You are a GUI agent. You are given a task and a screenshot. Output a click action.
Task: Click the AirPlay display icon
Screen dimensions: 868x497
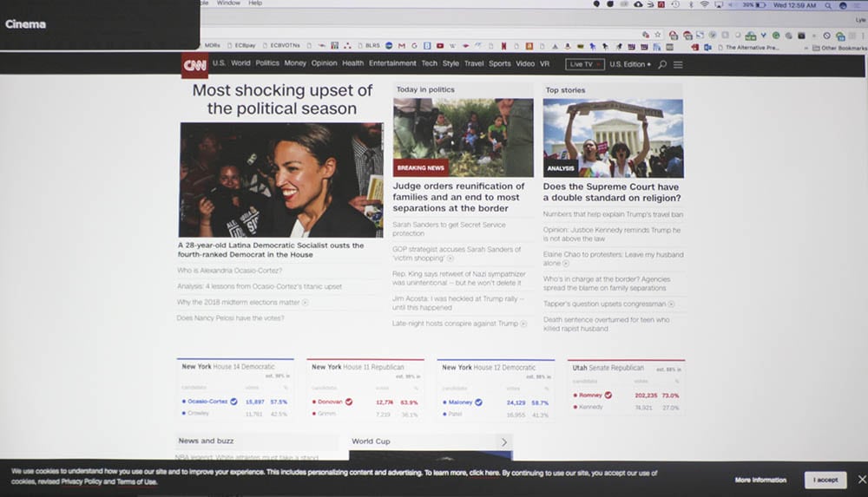[719, 4]
